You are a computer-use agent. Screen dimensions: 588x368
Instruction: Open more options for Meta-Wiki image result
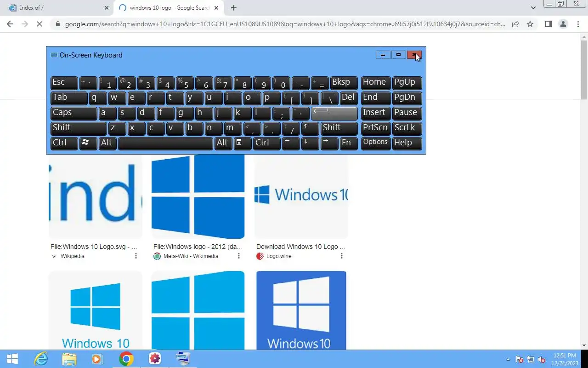point(239,256)
